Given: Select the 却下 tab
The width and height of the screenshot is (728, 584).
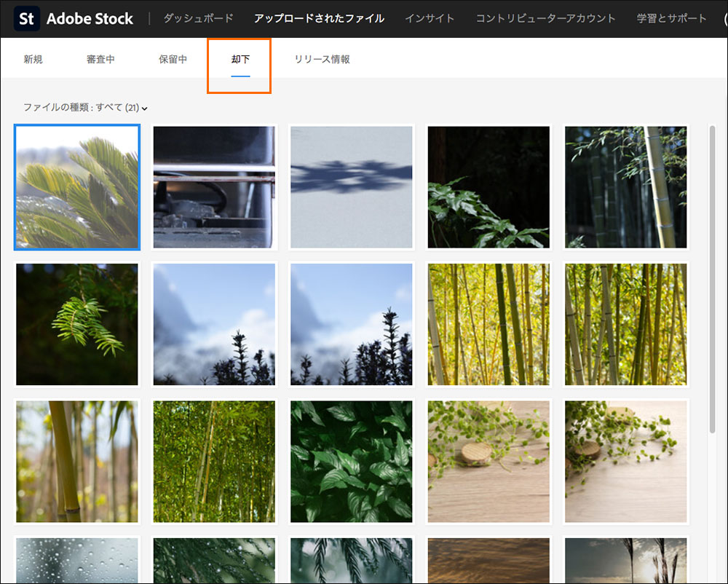Looking at the screenshot, I should click(x=240, y=59).
